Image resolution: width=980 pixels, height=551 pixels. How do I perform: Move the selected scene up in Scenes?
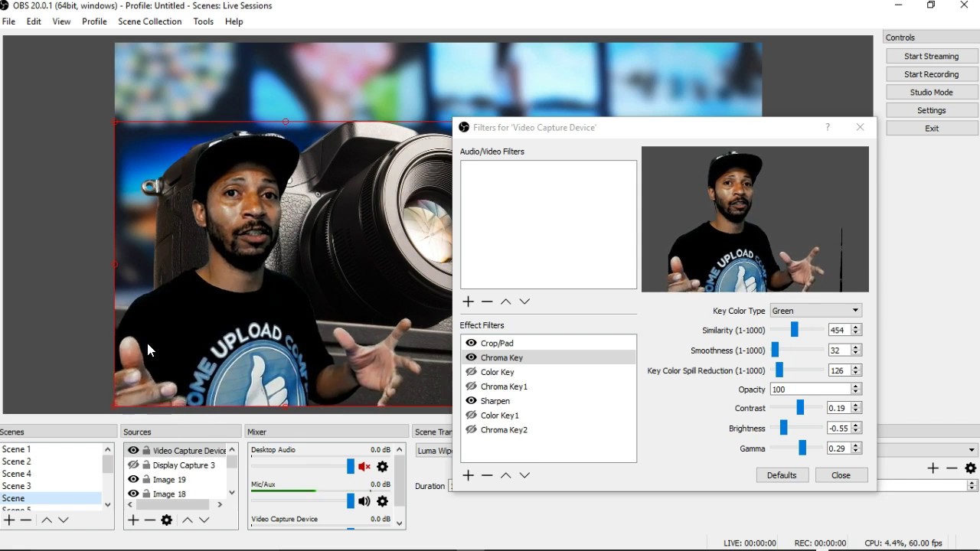tap(46, 520)
